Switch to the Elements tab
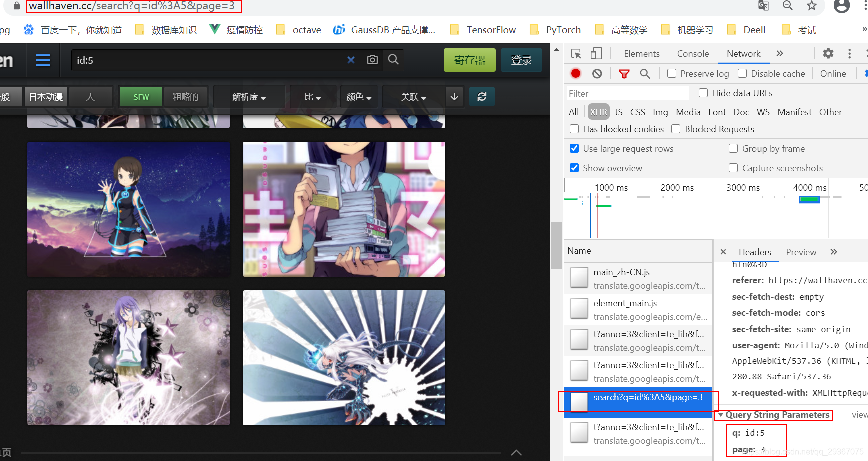This screenshot has height=461, width=868. [642, 53]
